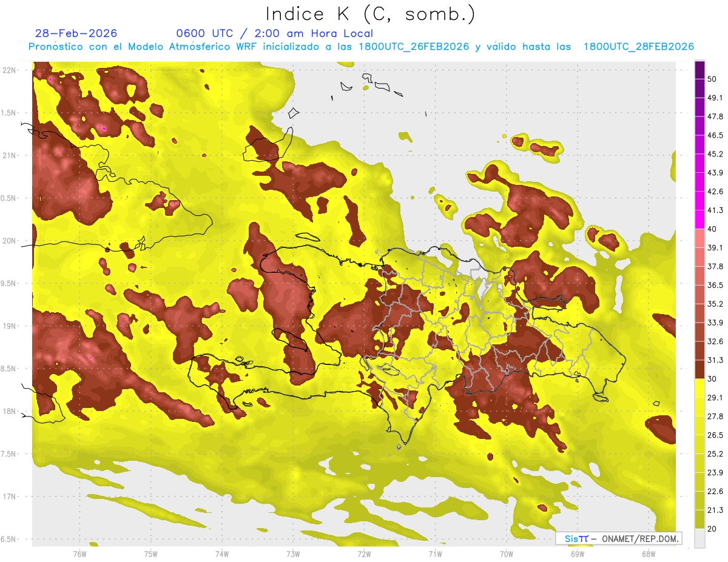728x562 pixels.
Task: Click the '1800UTC_28FEB2026' valid-until time text
Action: (638, 47)
